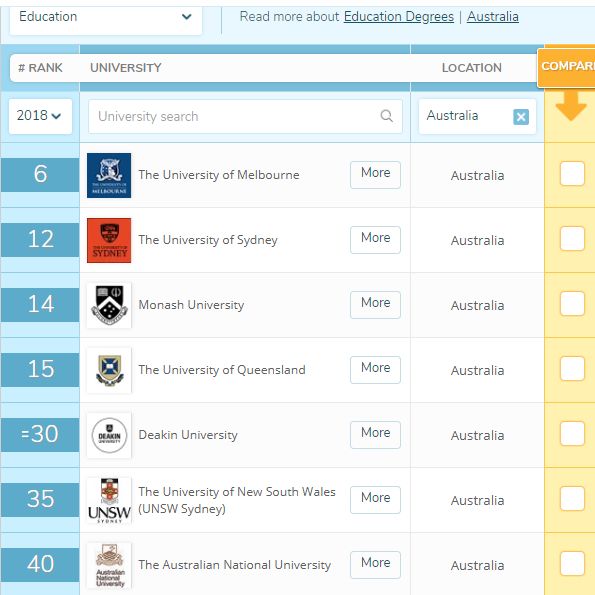Focus the University search field
The image size is (595, 595).
click(245, 116)
